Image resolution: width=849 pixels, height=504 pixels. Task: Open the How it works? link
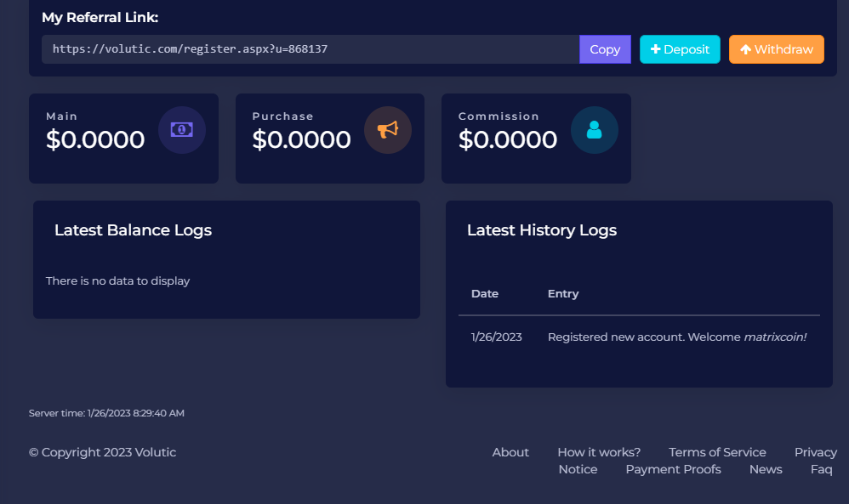[599, 452]
